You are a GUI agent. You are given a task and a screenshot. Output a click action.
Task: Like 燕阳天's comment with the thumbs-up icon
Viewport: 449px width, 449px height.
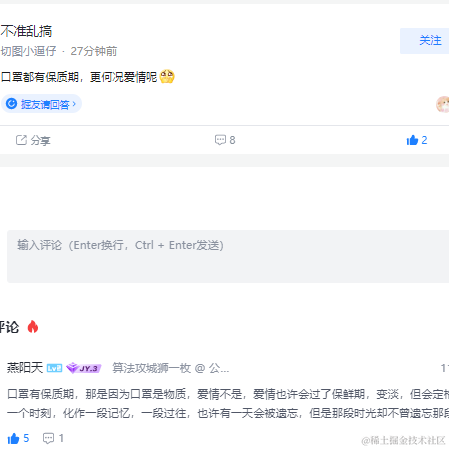click(13, 438)
